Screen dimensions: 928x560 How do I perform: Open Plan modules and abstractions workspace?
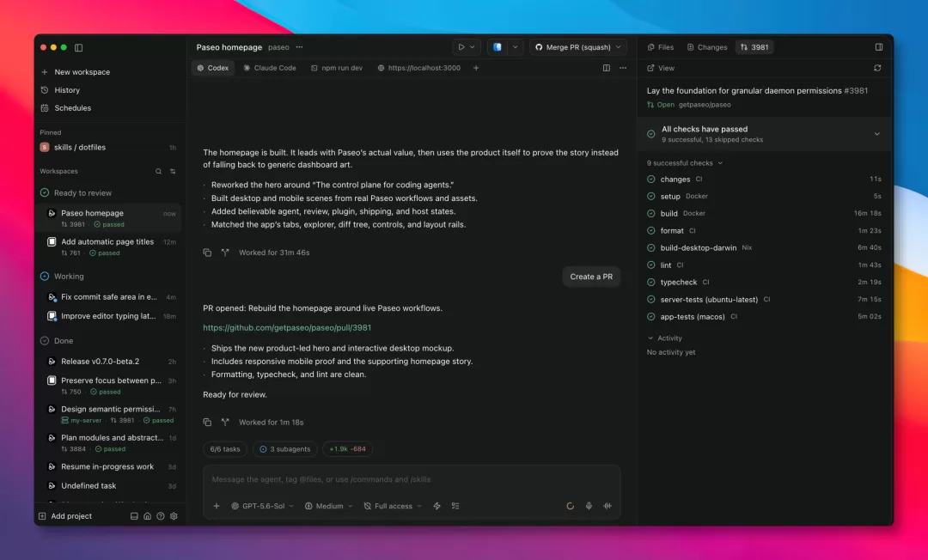point(110,443)
